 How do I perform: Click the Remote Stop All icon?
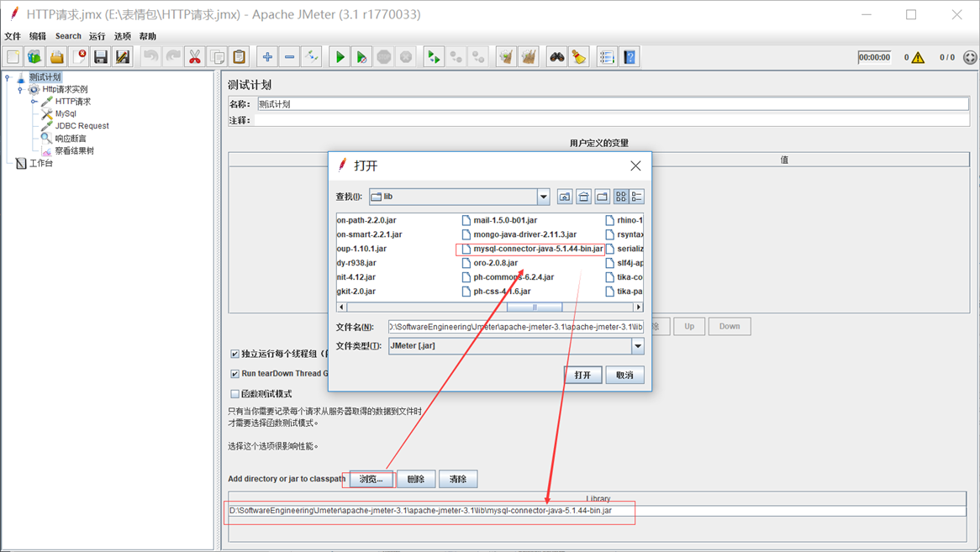(456, 57)
